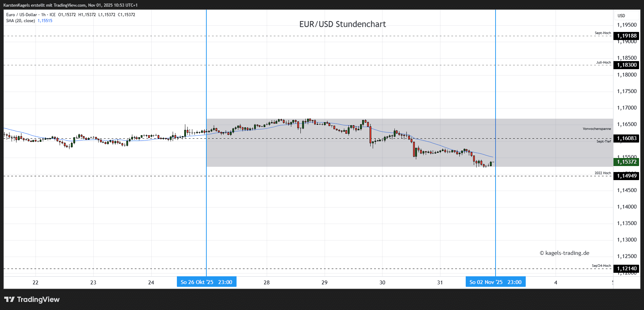Image resolution: width=644 pixels, height=310 pixels.
Task: Click date 28 on the time axis
Action: click(x=267, y=282)
